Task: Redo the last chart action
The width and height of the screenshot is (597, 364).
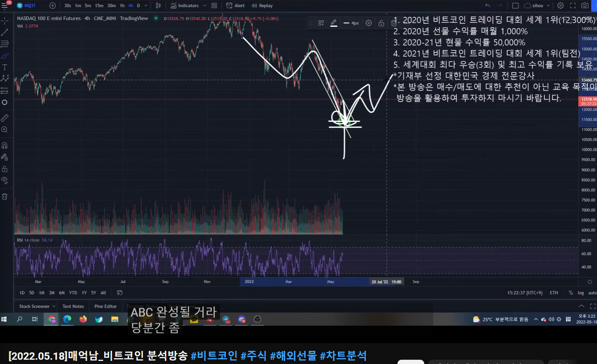Action: tap(500, 6)
